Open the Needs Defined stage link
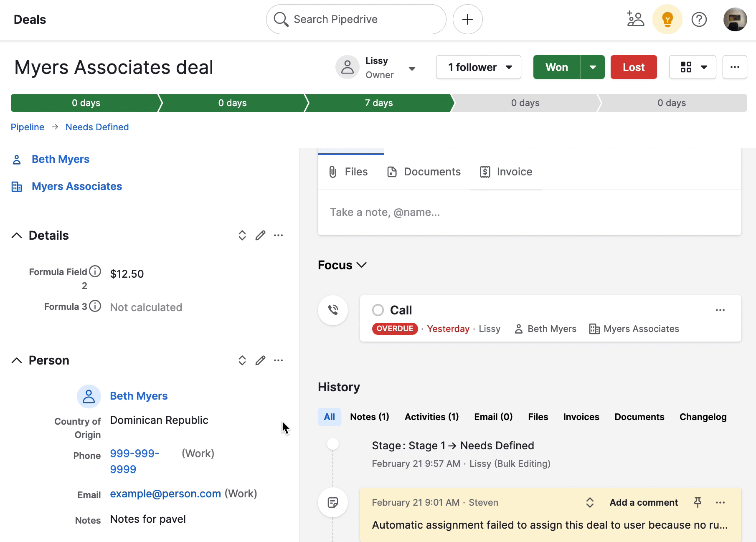The width and height of the screenshot is (756, 542). (97, 127)
